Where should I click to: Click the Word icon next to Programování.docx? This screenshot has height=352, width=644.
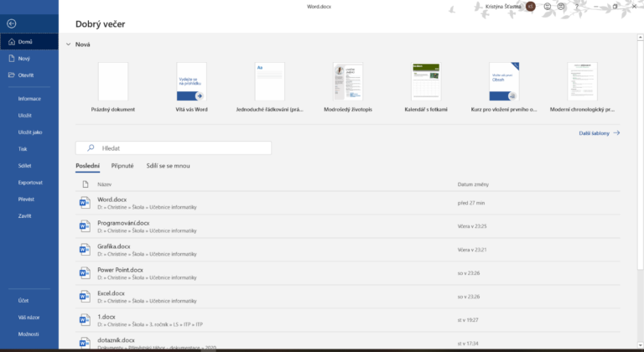pos(84,225)
